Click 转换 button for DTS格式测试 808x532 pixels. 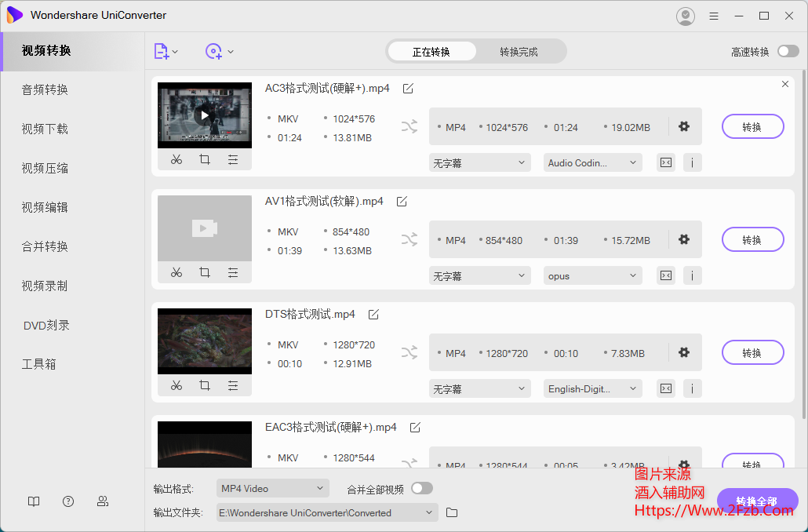click(x=752, y=353)
